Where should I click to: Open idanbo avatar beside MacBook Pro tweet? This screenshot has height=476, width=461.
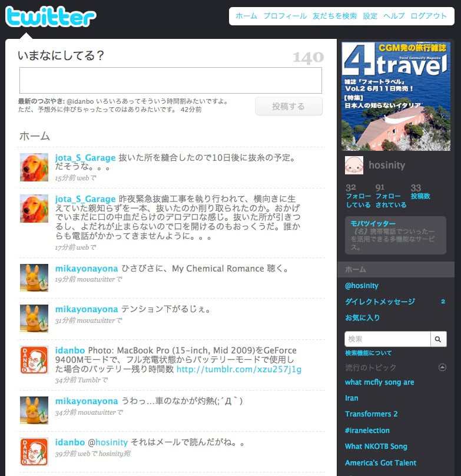point(34,360)
